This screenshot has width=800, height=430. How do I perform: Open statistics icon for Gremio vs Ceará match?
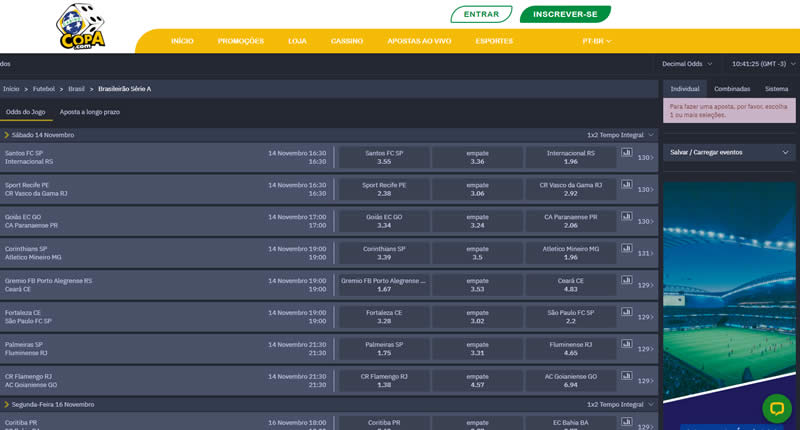(x=627, y=280)
